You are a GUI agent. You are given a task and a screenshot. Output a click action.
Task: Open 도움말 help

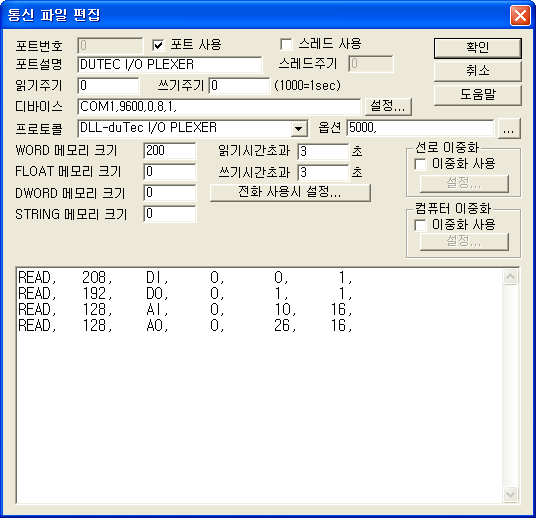(478, 95)
